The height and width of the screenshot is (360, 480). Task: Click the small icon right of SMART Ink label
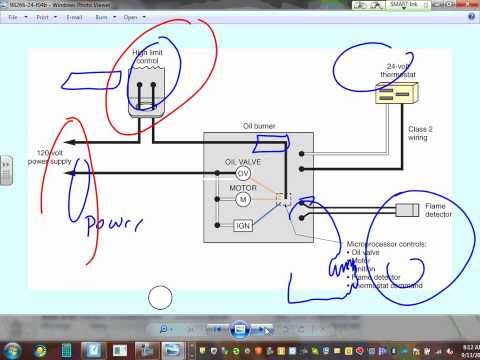426,5
